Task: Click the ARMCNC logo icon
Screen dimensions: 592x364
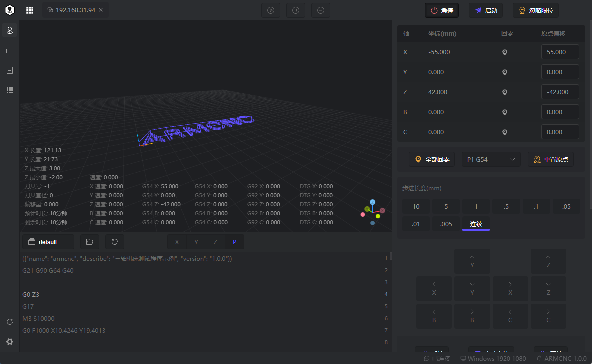Action: point(10,10)
